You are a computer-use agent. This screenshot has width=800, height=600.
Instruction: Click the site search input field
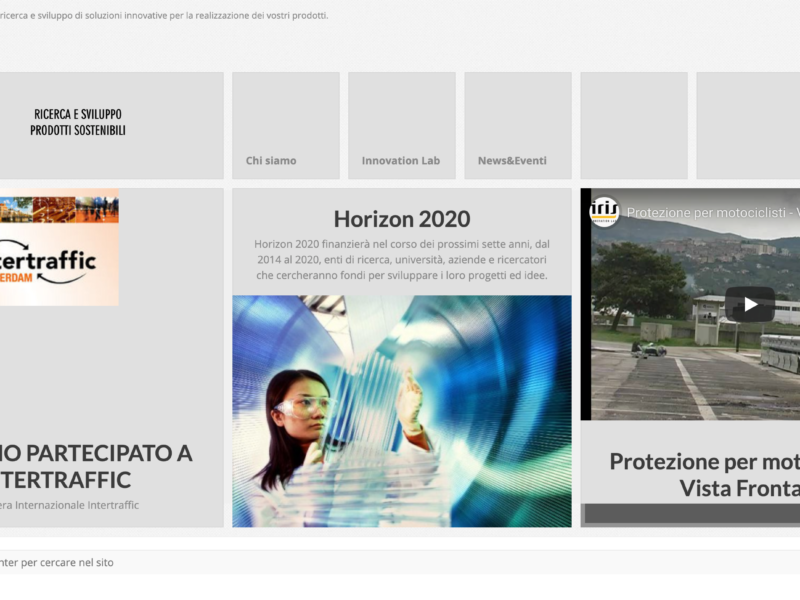(400, 562)
